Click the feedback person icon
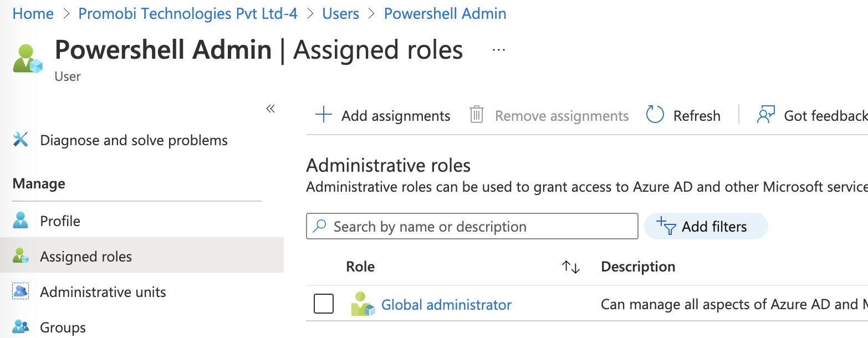Image resolution: width=868 pixels, height=338 pixels. point(765,115)
